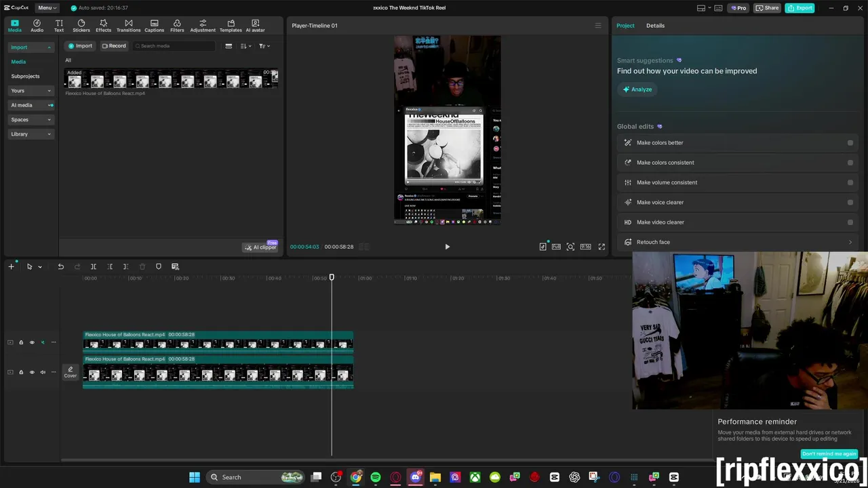868x488 pixels.
Task: Open the Stickers tab
Action: click(81, 26)
